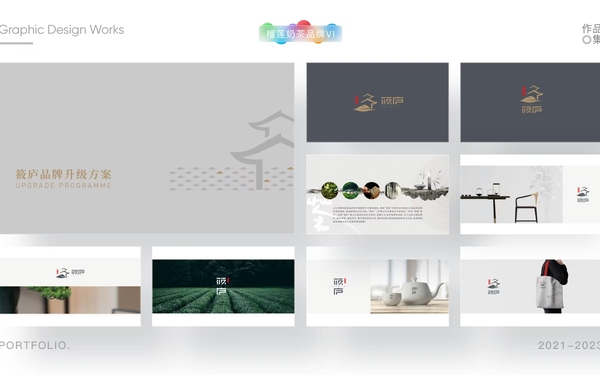The height and width of the screenshot is (375, 600).
Task: Select the dark horizontal logo slide thumbnail
Action: 377,102
